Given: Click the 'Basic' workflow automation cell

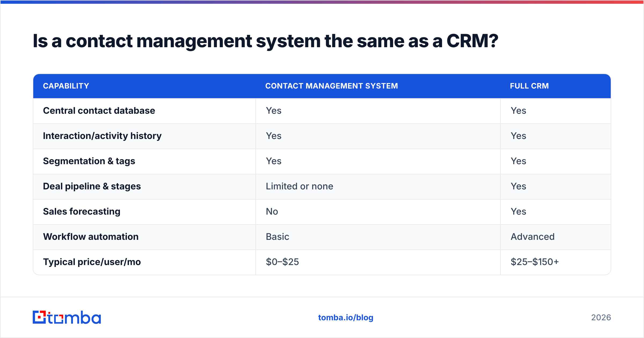Looking at the screenshot, I should (x=277, y=237).
